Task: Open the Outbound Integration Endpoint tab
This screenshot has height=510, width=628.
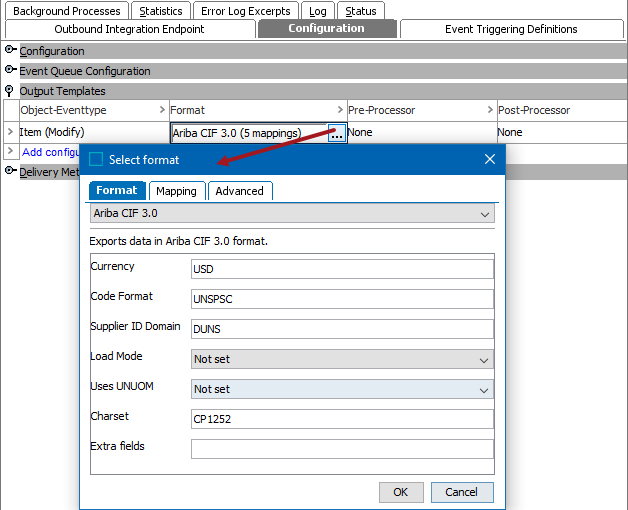Action: 129,29
